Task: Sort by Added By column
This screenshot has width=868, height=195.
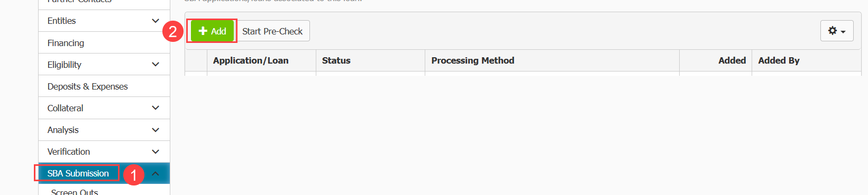Action: point(779,60)
